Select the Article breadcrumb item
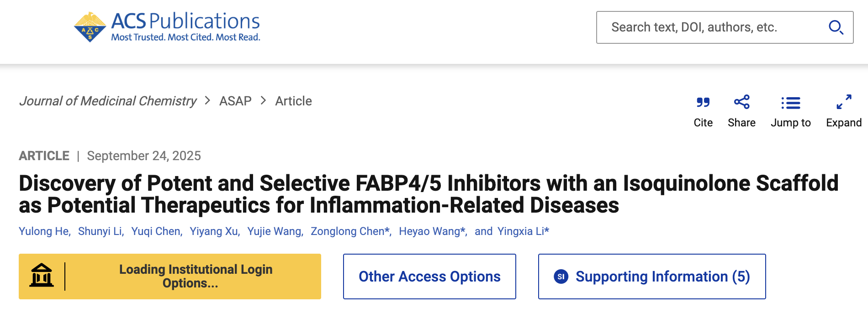This screenshot has height=313, width=868. pyautogui.click(x=293, y=101)
